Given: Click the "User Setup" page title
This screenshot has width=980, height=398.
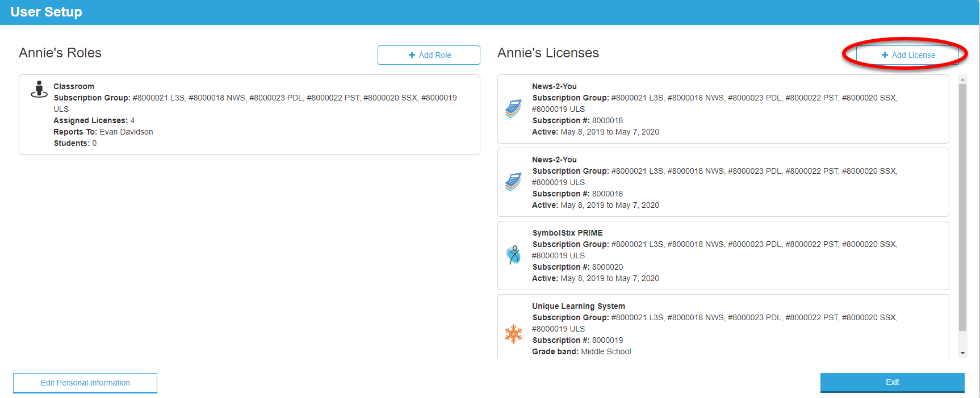Looking at the screenshot, I should click(x=46, y=12).
